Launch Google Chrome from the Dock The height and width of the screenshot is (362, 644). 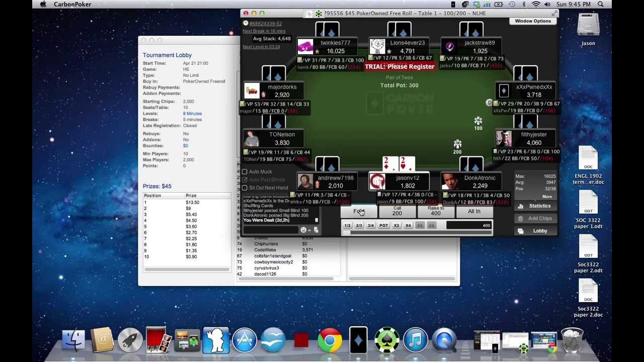tap(330, 340)
